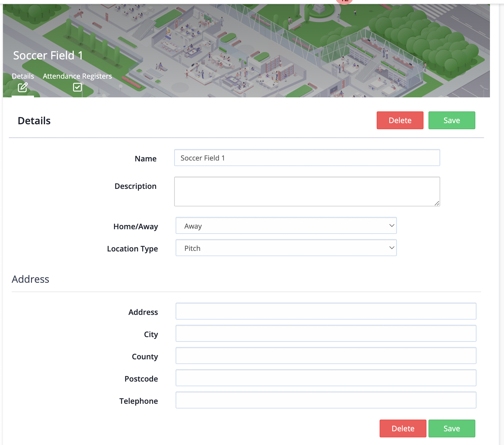Click the City input field
The image size is (504, 445).
tap(326, 333)
